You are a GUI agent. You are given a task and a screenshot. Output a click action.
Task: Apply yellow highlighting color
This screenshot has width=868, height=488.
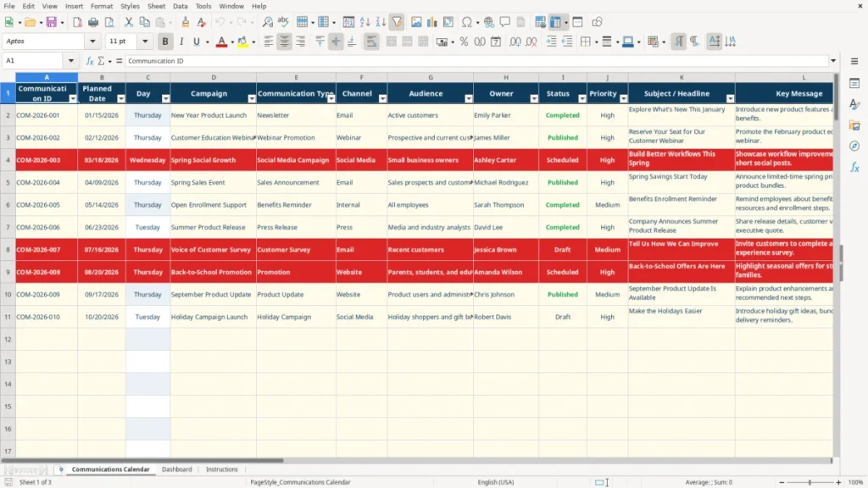coord(242,42)
